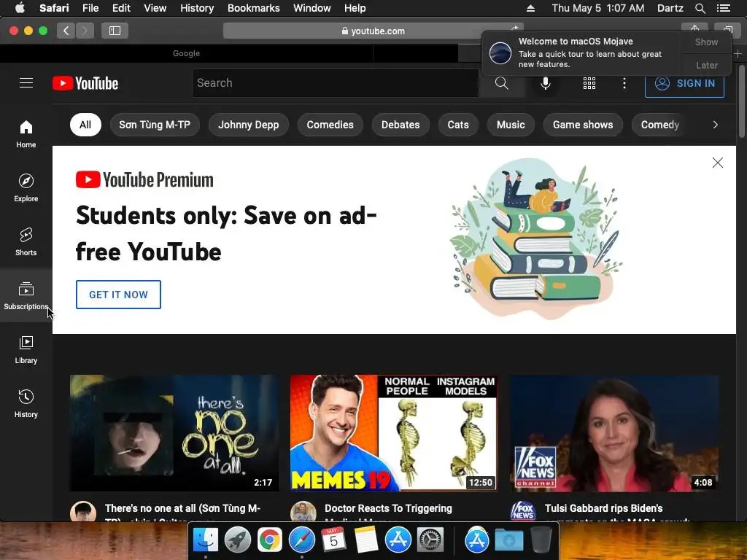Image resolution: width=747 pixels, height=560 pixels.
Task: Open the Edit menu
Action: [x=121, y=8]
